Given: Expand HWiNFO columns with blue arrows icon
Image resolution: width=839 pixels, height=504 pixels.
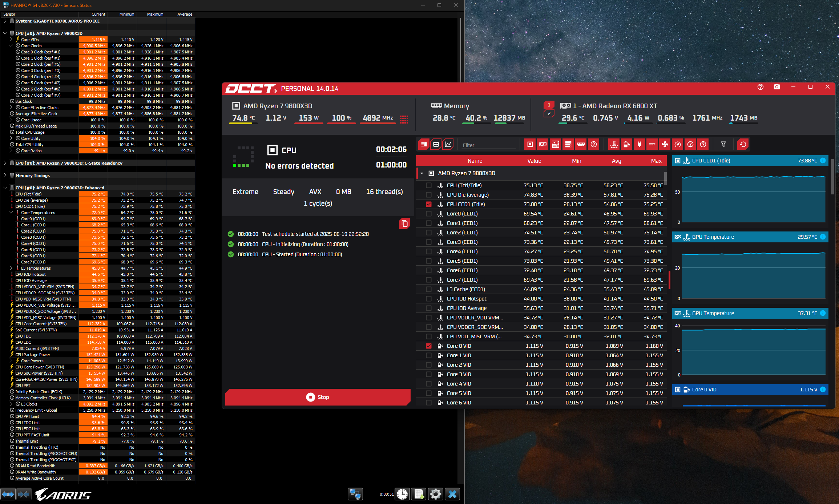Looking at the screenshot, I should click(8, 494).
